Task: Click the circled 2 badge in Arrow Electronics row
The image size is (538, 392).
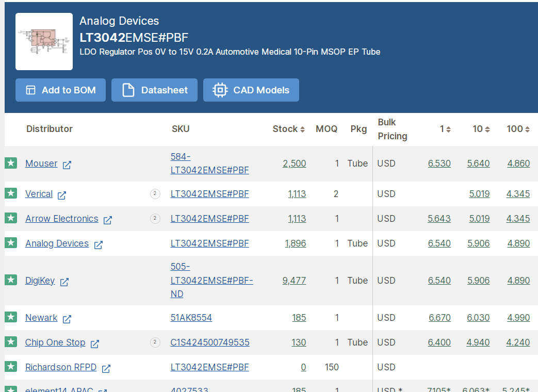Action: tap(155, 219)
